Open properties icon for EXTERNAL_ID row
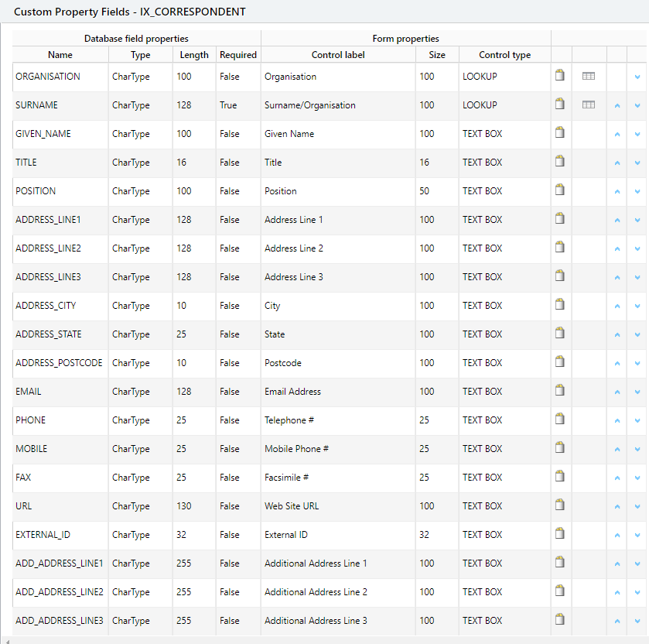649x644 pixels. (x=560, y=534)
